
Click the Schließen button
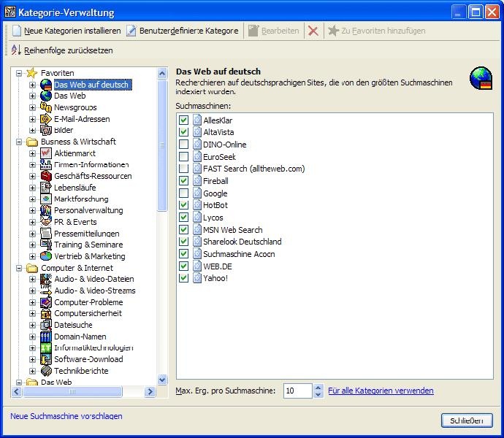coord(467,420)
